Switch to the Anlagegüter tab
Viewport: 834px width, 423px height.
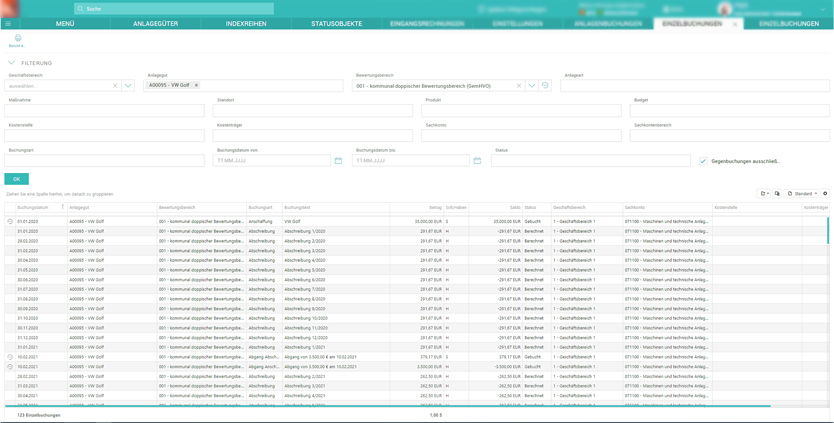point(155,23)
